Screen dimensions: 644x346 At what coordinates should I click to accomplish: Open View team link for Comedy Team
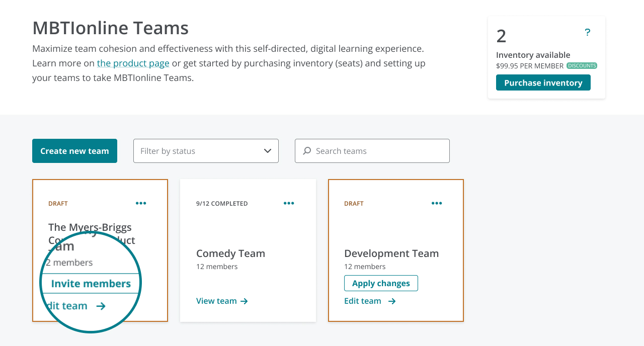click(x=222, y=301)
